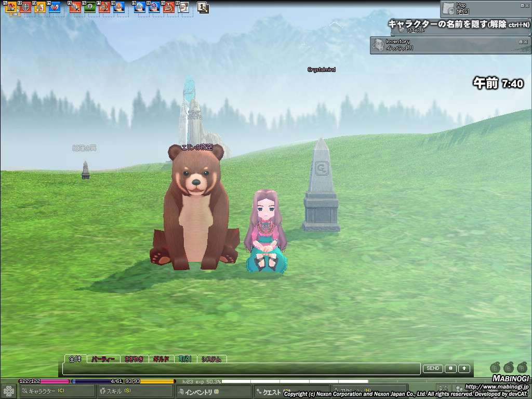Switch to the 全体 chat tab
The width and height of the screenshot is (532, 399).
[75, 359]
